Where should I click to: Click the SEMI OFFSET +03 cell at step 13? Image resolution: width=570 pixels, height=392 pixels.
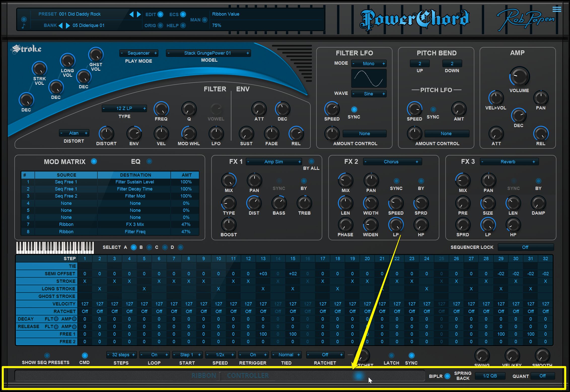pyautogui.click(x=263, y=274)
